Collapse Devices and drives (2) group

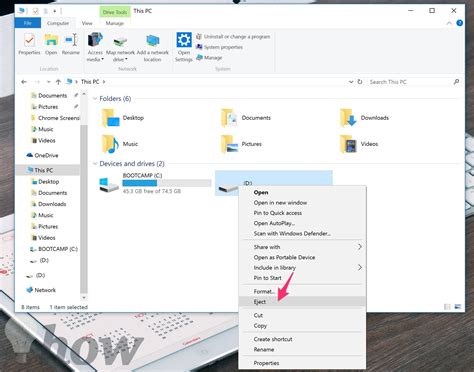95,163
